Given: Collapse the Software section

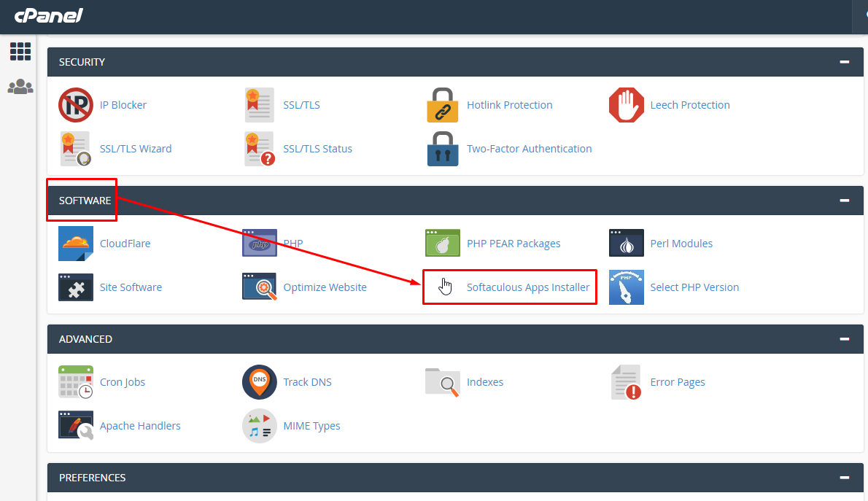Looking at the screenshot, I should [x=844, y=200].
